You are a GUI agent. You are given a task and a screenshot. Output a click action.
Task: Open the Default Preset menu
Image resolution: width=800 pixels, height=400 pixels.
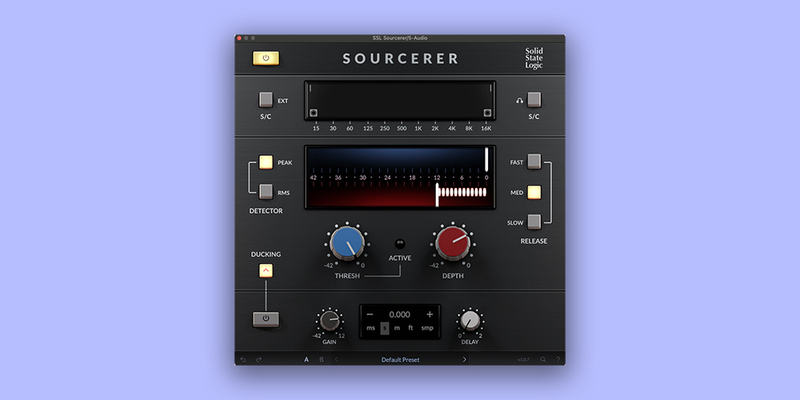click(x=401, y=360)
